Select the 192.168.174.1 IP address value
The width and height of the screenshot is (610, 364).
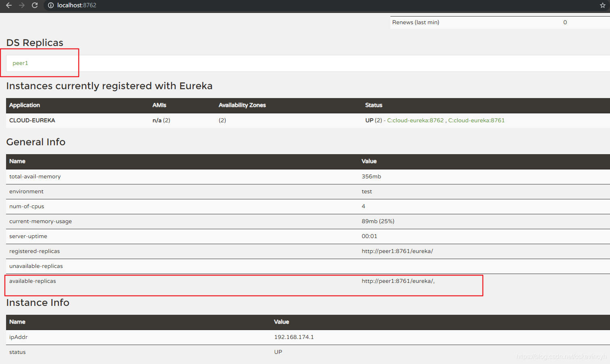(294, 337)
